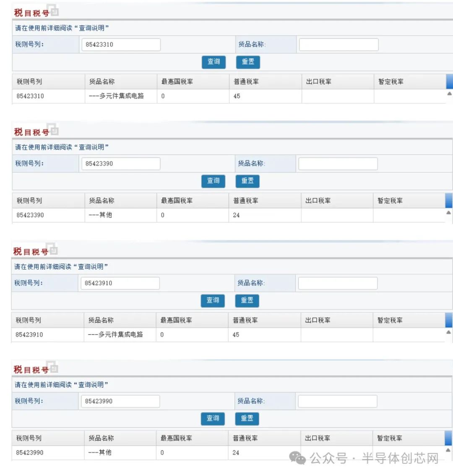This screenshot has height=476, width=453.
Task: Click scroll-up arrow beside 85423390 result row
Action: [448, 213]
